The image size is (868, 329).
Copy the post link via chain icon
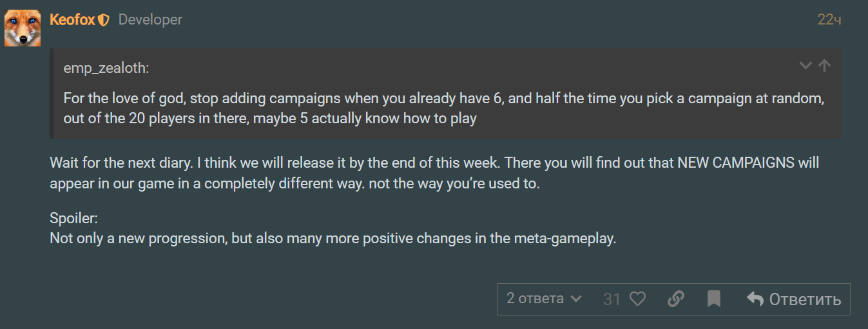coord(675,299)
